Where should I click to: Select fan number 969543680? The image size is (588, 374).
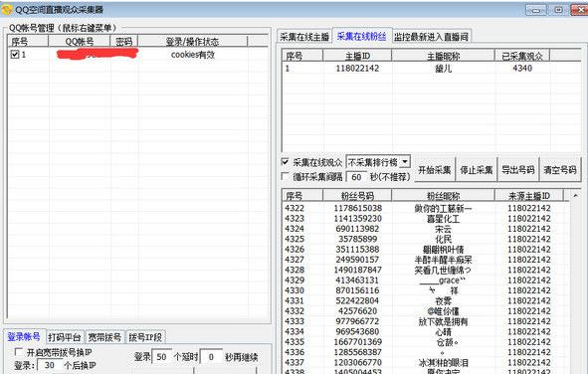coord(357,331)
